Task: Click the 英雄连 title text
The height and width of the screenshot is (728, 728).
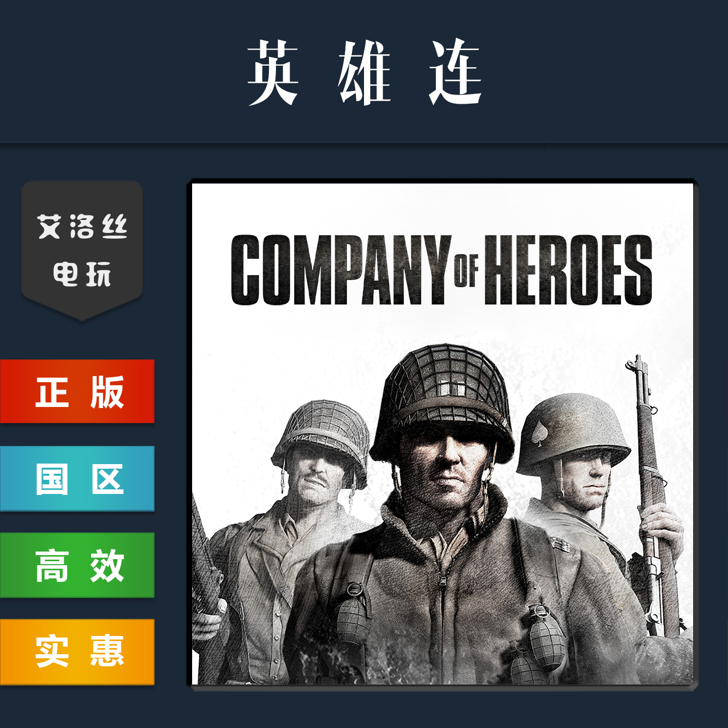Action: (x=364, y=72)
